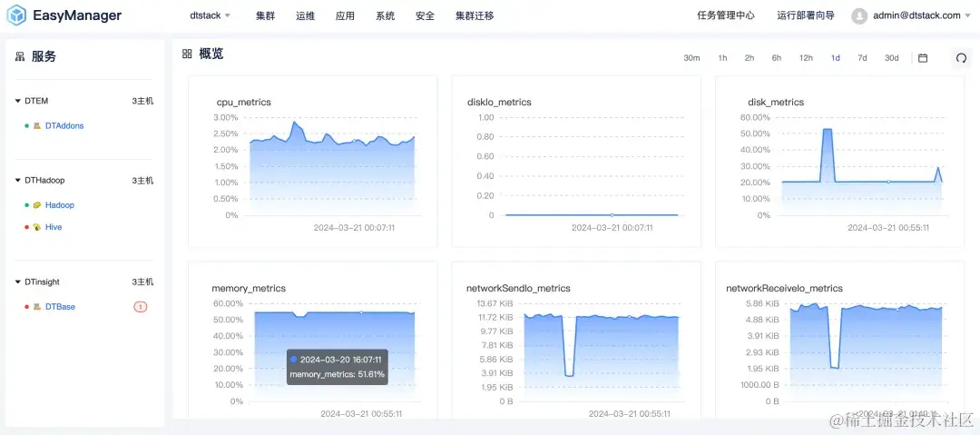
Task: Click the admin user avatar icon
Action: (x=859, y=15)
